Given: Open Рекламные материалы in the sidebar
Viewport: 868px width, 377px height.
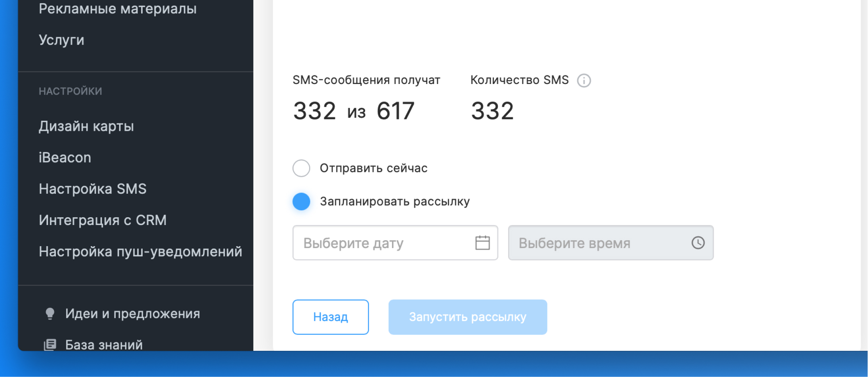Looking at the screenshot, I should point(118,9).
